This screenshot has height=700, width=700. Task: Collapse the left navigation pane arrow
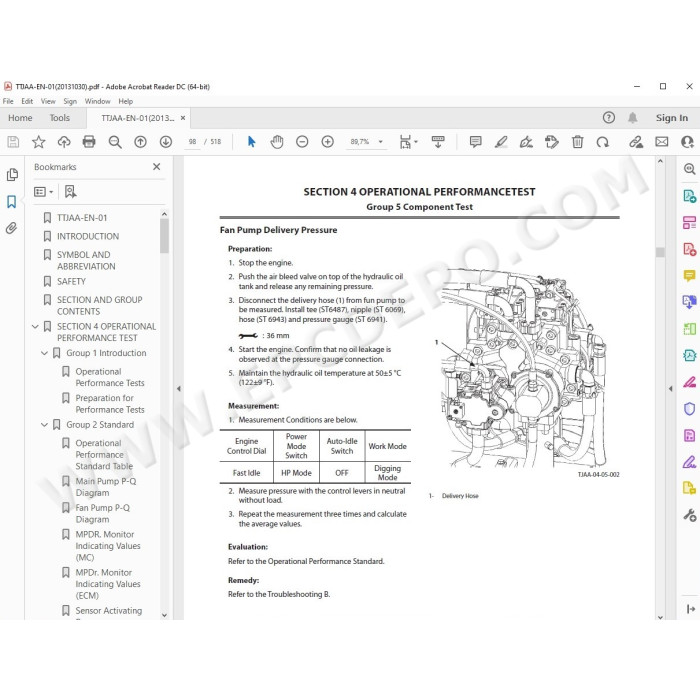pos(179,388)
